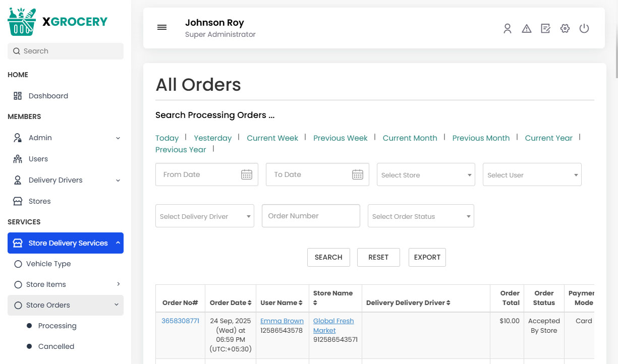The image size is (618, 364).
Task: Click the Users sidebar icon
Action: pyautogui.click(x=17, y=158)
